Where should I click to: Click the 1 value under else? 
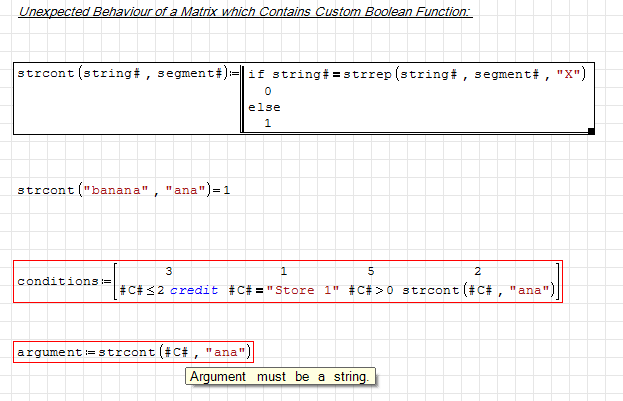click(x=268, y=123)
